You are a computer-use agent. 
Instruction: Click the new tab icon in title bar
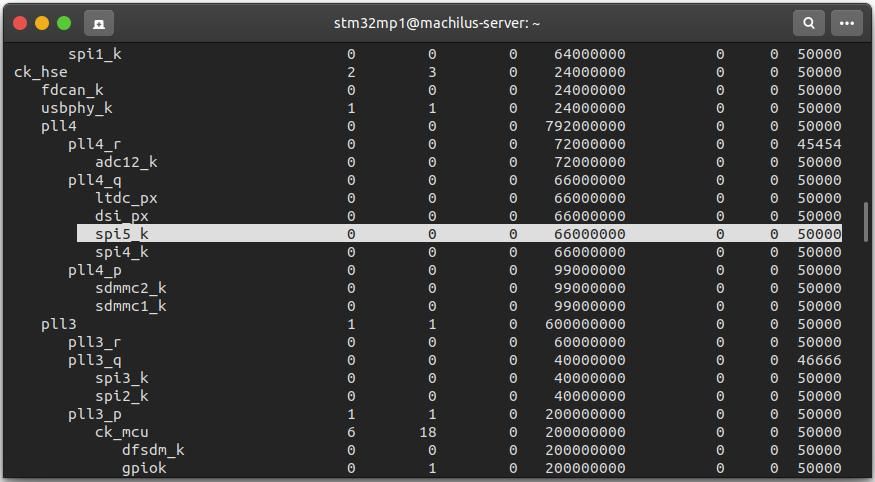click(99, 23)
